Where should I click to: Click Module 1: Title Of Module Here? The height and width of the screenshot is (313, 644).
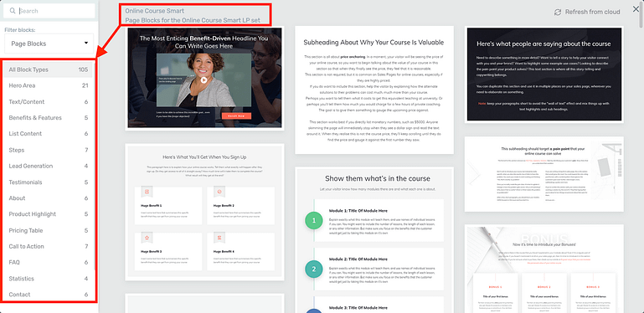(358, 211)
